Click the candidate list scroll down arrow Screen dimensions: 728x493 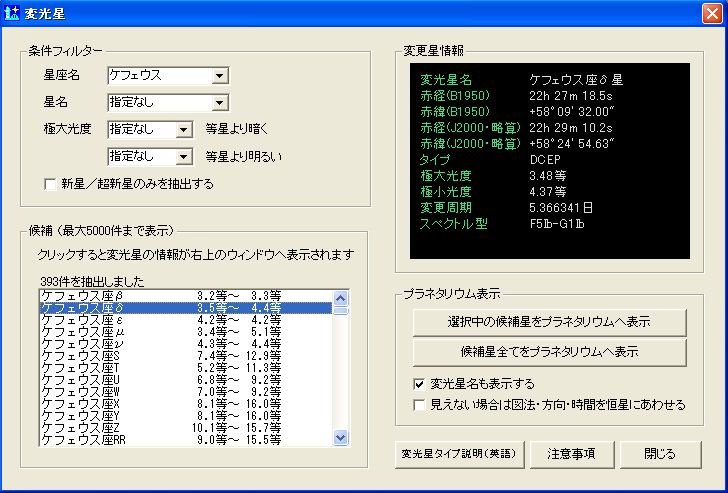pyautogui.click(x=340, y=437)
